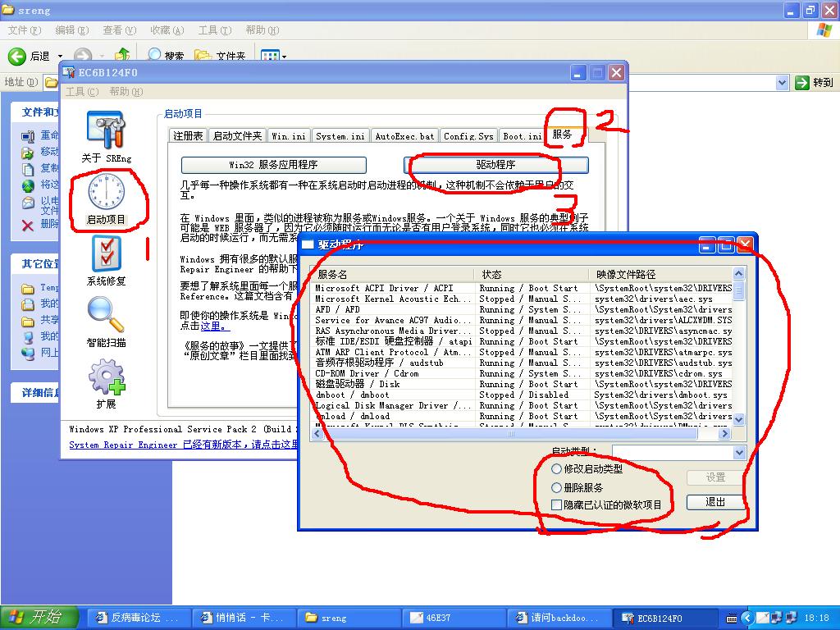Switch to the Boot.ini tab
Image resolution: width=840 pixels, height=630 pixels.
[522, 136]
